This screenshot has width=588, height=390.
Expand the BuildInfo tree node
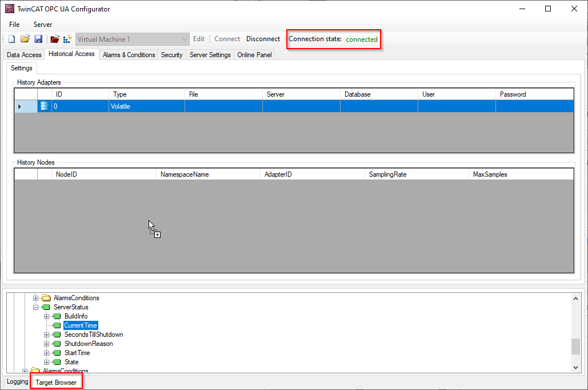[x=46, y=316]
